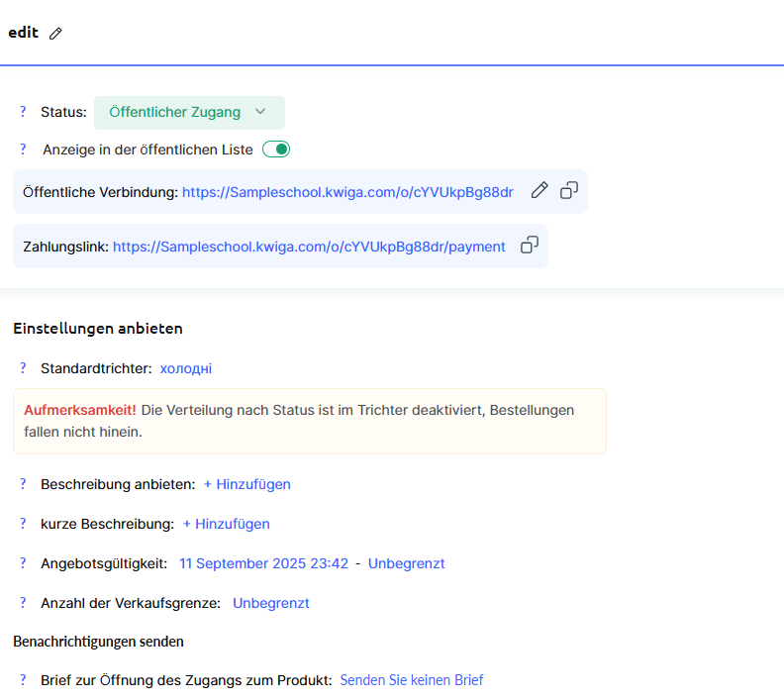
Task: Toggle Anzeige in der öffentlichen Liste
Action: [276, 150]
